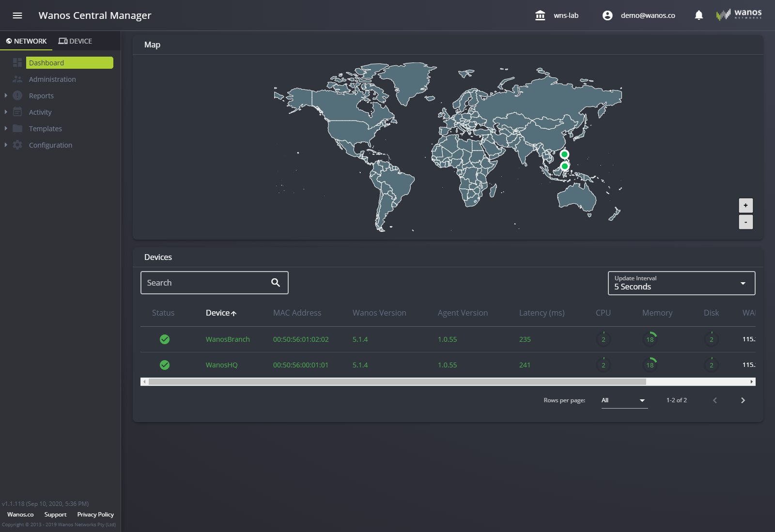
Task: Expand the Templates tree item
Action: 6,128
